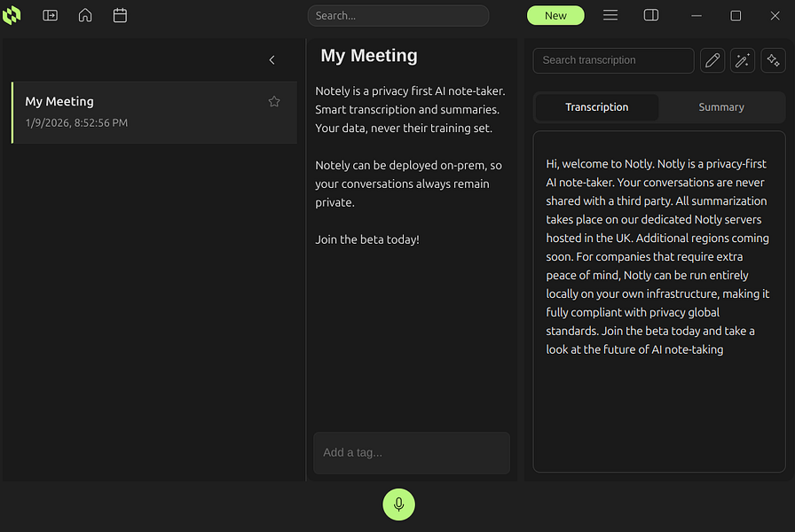The image size is (795, 532).
Task: Click the Search transcription field
Action: (x=613, y=60)
